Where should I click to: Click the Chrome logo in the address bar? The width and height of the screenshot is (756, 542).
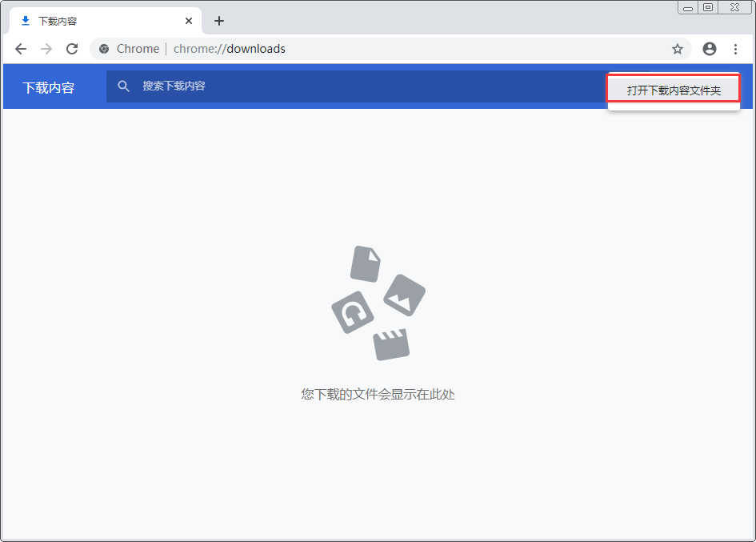pos(103,49)
